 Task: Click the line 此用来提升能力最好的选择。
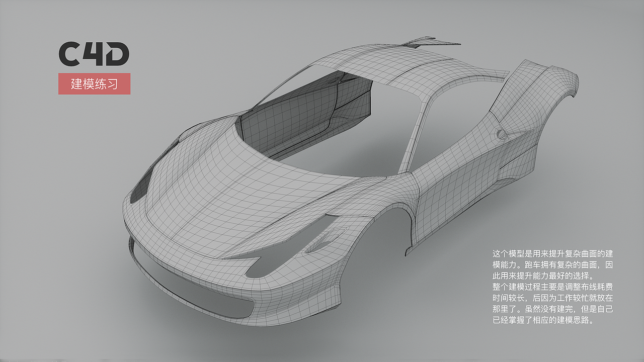(x=544, y=276)
